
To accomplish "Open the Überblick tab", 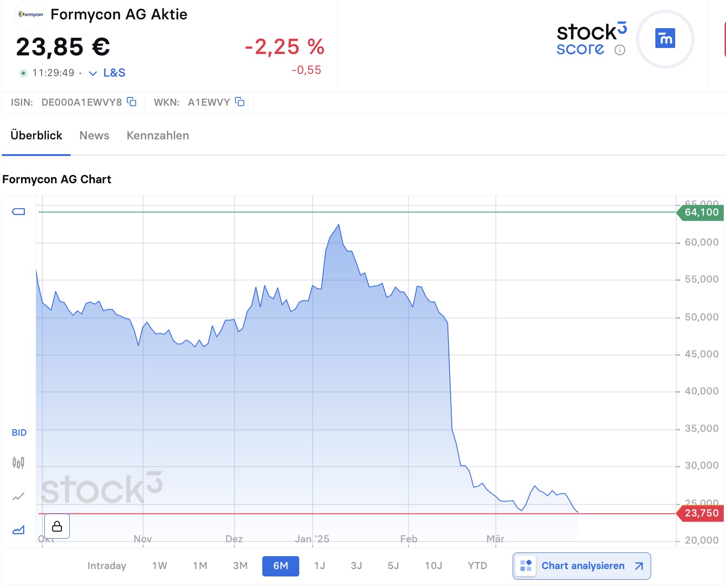I will pos(36,135).
